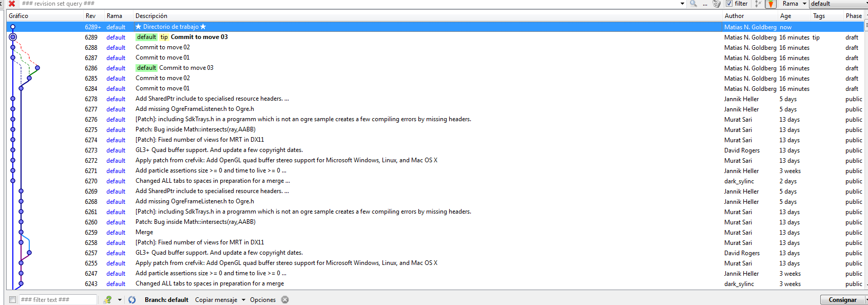Uncheck the filter checkbox

click(x=729, y=4)
